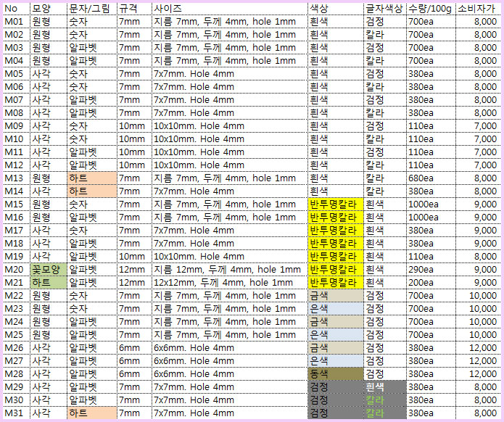Select '금색' cell in row M22
504x422 pixels.
(x=336, y=296)
